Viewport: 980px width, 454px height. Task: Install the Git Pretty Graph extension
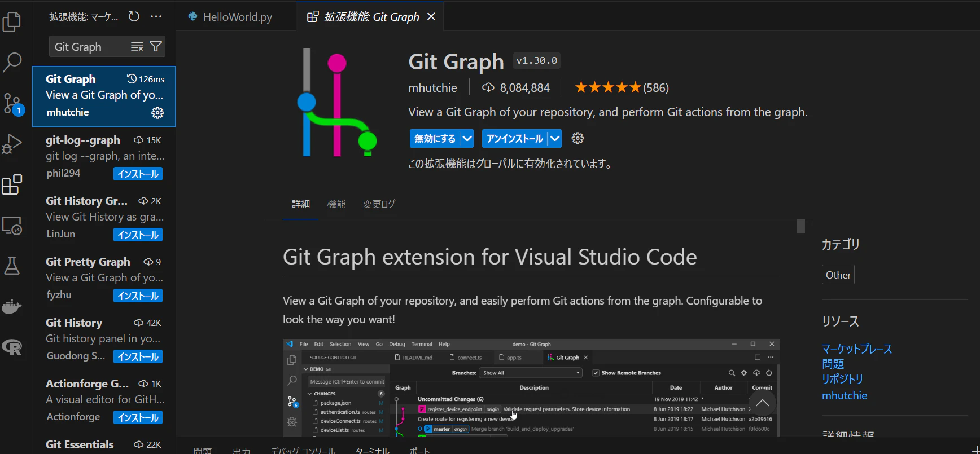tap(138, 296)
